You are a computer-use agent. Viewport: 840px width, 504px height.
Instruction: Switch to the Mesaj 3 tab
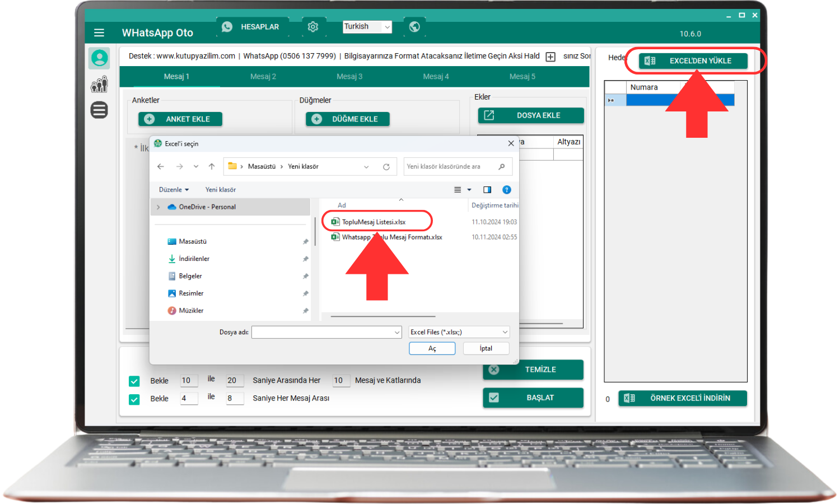pos(349,76)
